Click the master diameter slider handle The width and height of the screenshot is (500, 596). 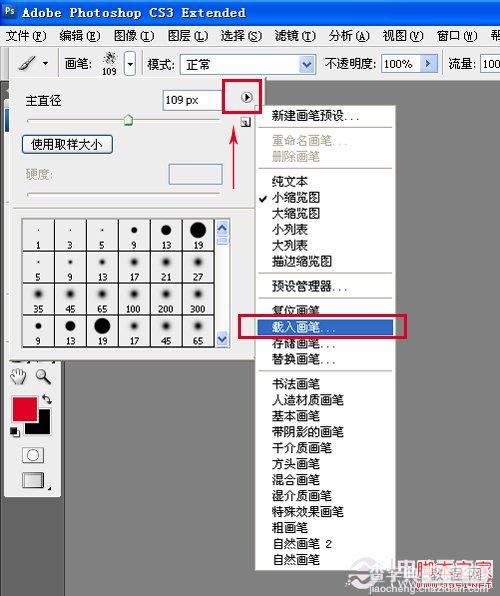[x=129, y=120]
